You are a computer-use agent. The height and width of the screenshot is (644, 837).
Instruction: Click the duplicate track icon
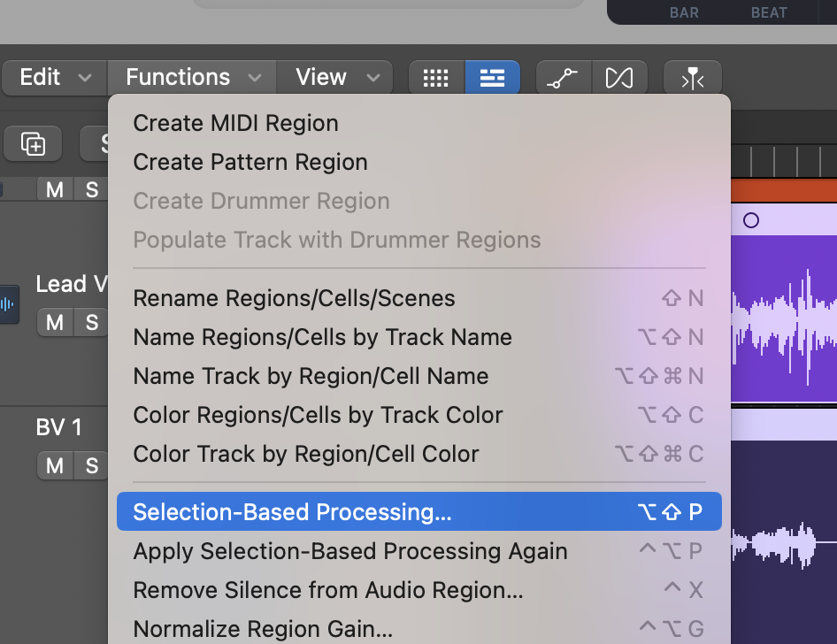pyautogui.click(x=34, y=143)
